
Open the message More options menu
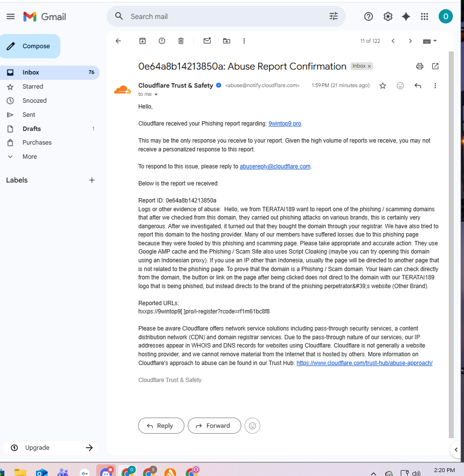(x=435, y=86)
